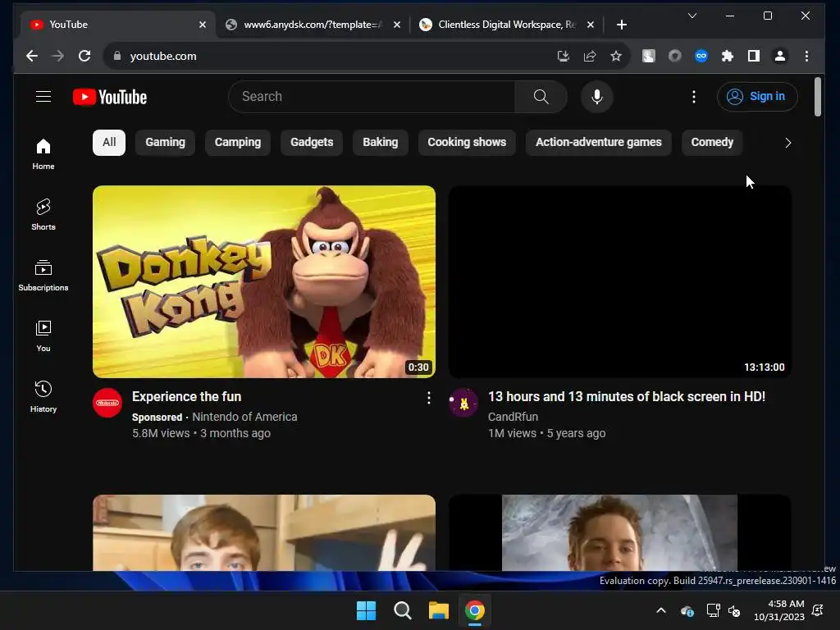The height and width of the screenshot is (630, 840).
Task: Click the Nintendo channel avatar
Action: tap(107, 402)
